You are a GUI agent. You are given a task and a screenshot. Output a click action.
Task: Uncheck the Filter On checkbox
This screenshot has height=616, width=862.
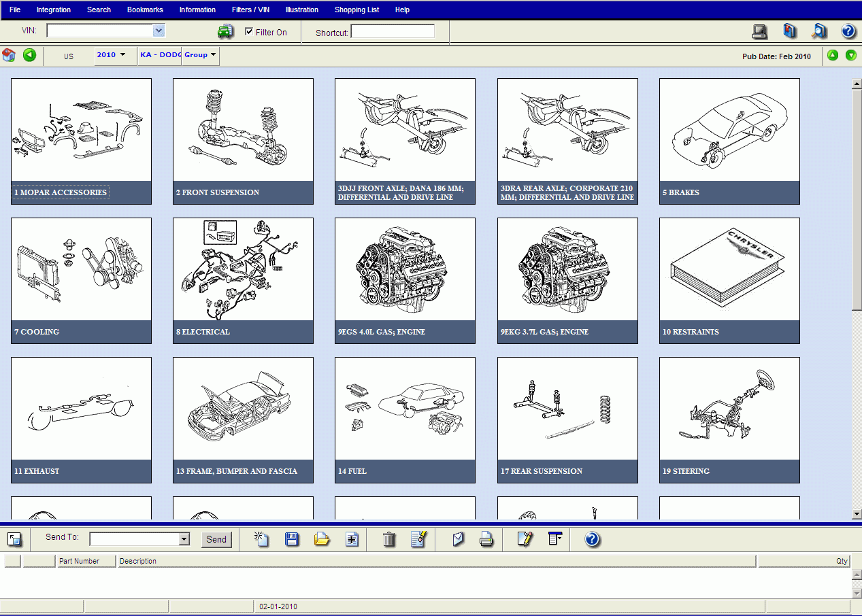(x=250, y=31)
